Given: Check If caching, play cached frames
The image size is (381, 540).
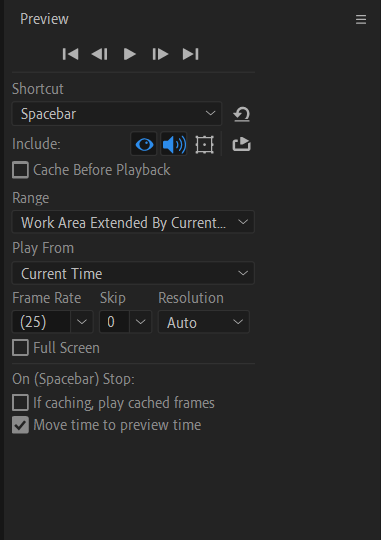Looking at the screenshot, I should (20, 403).
